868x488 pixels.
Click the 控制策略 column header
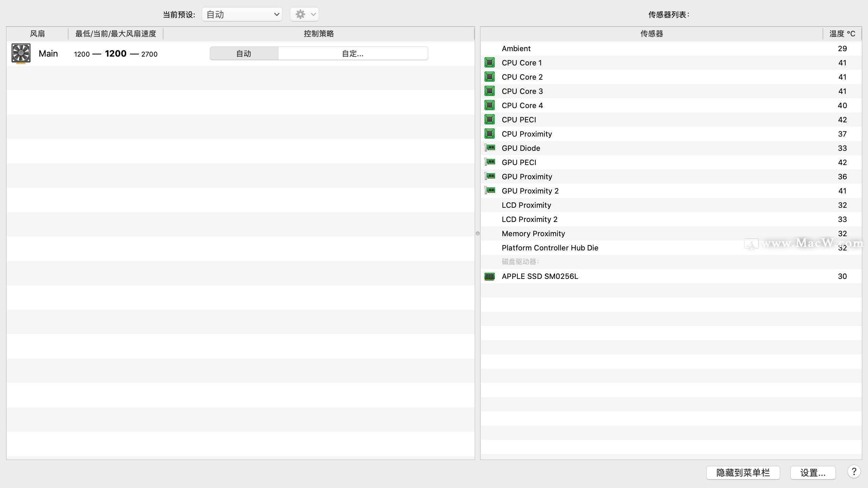click(x=318, y=34)
